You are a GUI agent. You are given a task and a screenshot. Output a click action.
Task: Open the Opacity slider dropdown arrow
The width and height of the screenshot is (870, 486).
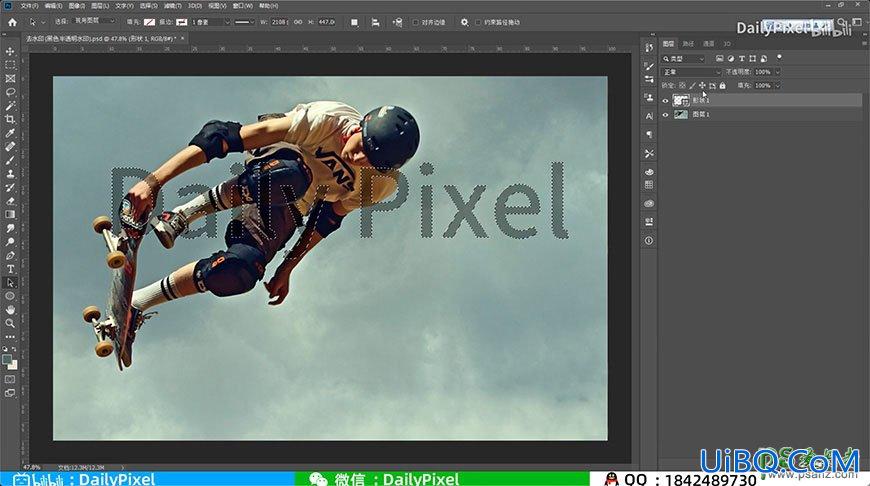click(x=777, y=72)
